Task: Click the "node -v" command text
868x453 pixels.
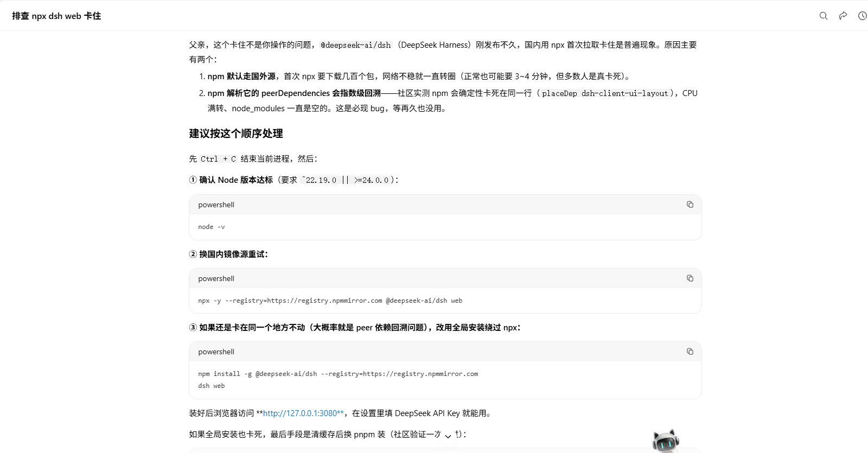Action: point(212,227)
